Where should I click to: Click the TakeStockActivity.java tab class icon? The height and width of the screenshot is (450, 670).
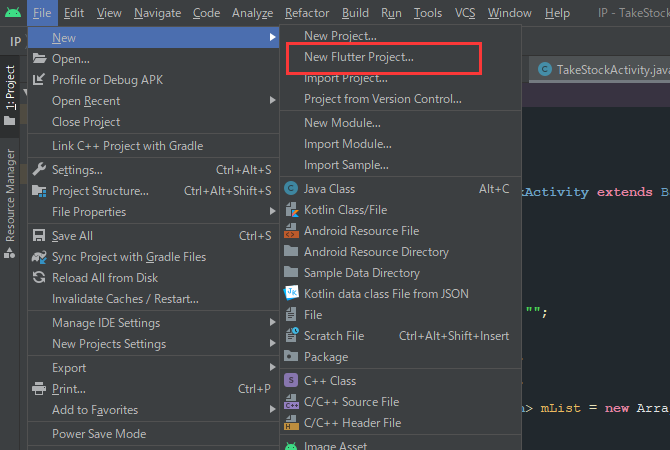[544, 69]
